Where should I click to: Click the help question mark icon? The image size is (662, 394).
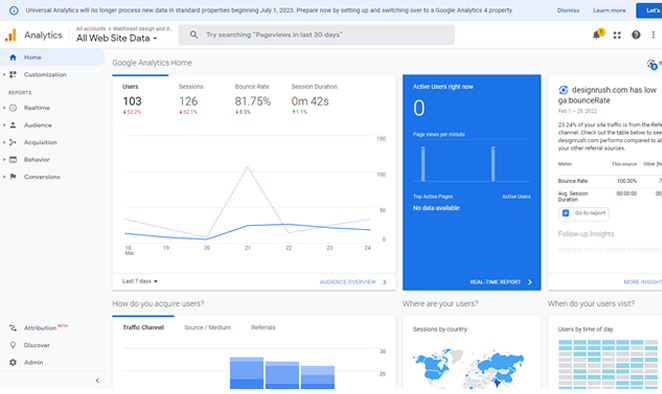636,35
